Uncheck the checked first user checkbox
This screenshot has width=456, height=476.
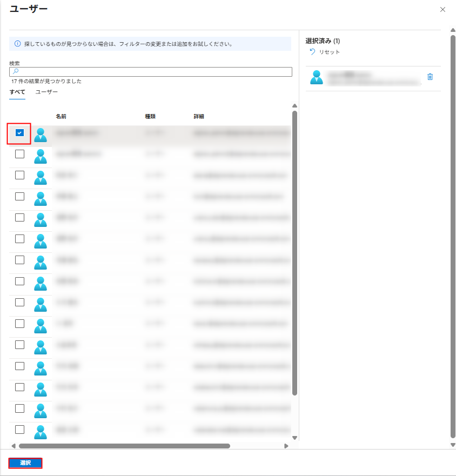pos(20,133)
